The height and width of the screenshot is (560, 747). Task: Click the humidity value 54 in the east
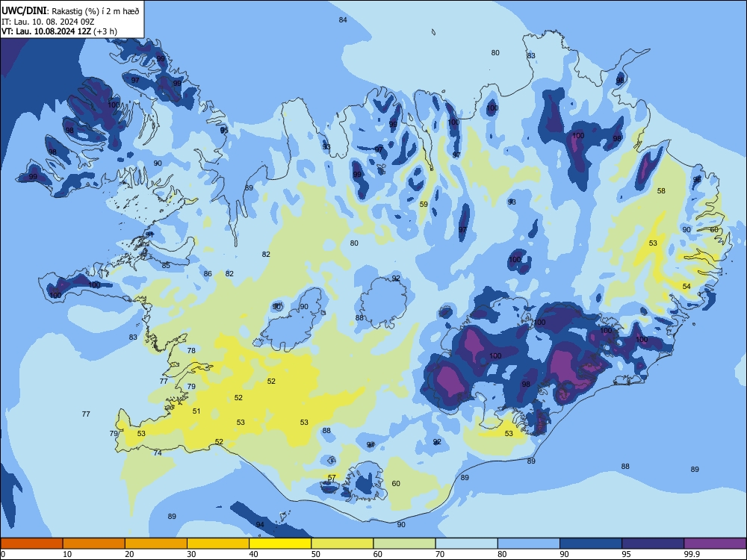(x=686, y=286)
